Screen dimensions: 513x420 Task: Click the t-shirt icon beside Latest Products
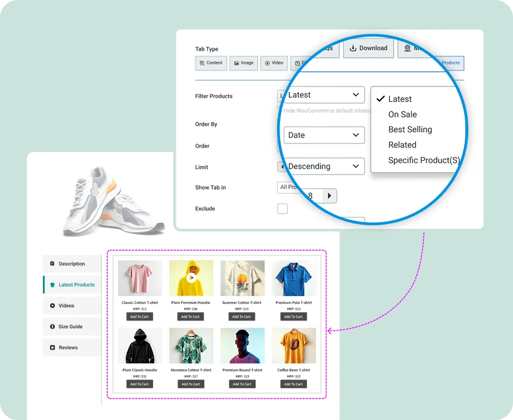tap(52, 285)
